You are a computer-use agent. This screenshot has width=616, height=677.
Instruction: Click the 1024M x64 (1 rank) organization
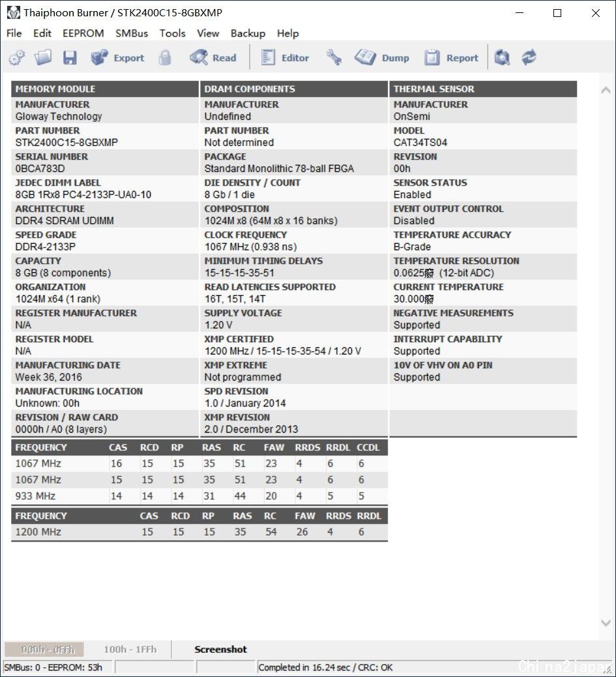[x=58, y=299]
